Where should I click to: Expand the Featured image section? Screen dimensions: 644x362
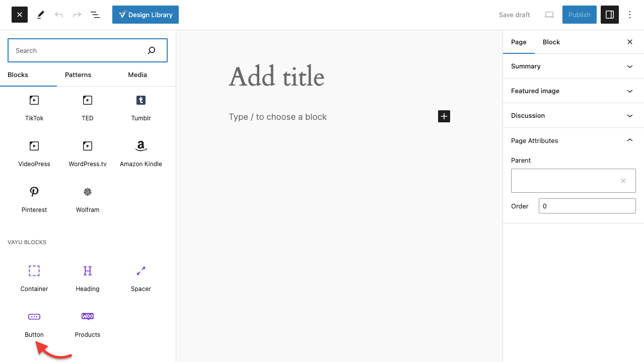pos(573,91)
